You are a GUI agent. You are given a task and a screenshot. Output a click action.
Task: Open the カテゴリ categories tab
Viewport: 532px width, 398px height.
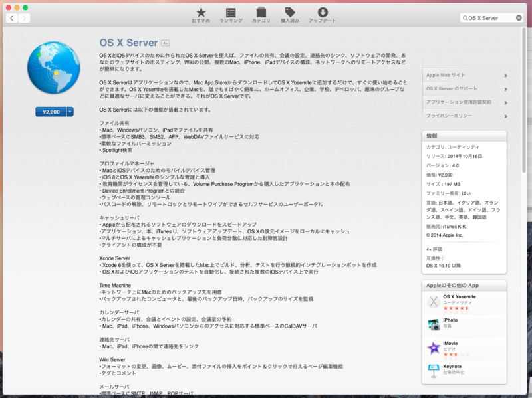pos(261,15)
